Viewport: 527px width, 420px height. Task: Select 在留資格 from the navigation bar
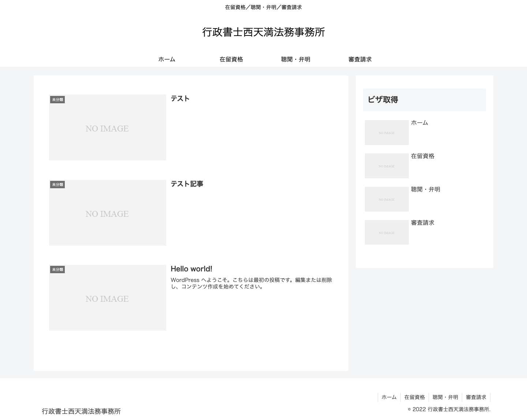(x=231, y=59)
